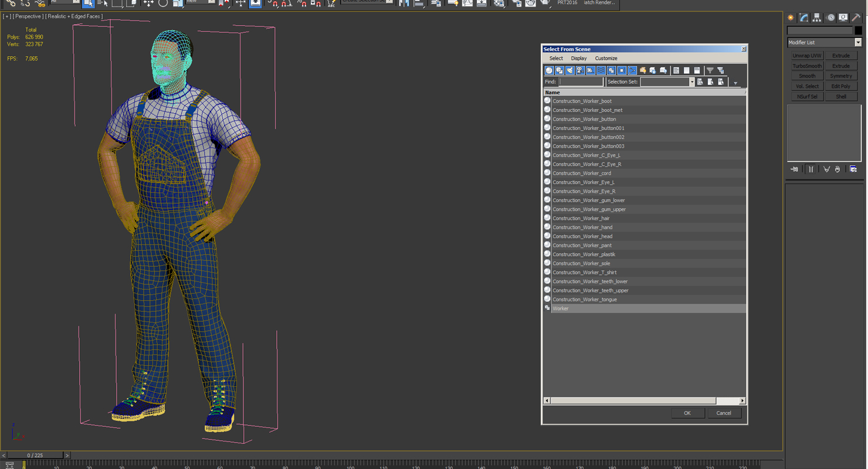Open advanced filter icon with list
The image size is (868, 469).
[x=720, y=70]
